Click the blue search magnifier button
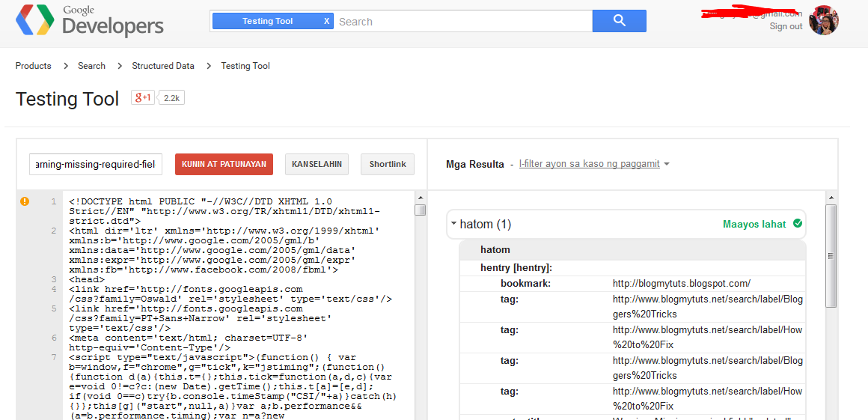Screen dimensions: 868x420 [619, 21]
